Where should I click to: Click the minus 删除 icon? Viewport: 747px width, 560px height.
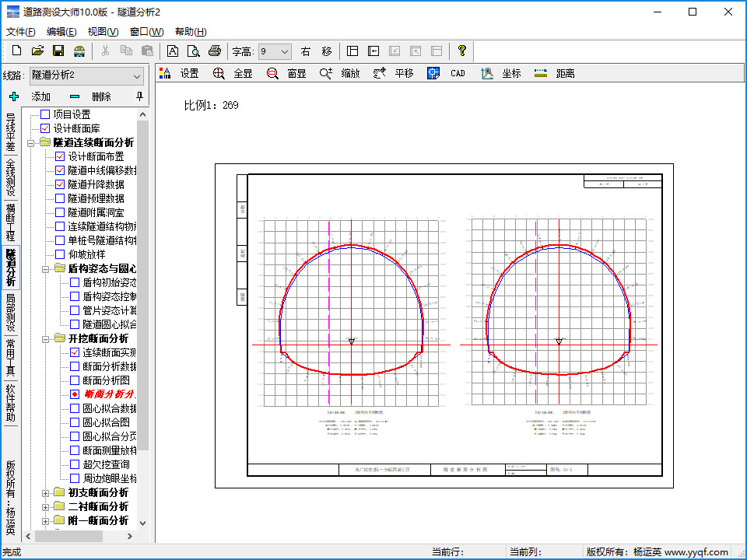pos(75,96)
